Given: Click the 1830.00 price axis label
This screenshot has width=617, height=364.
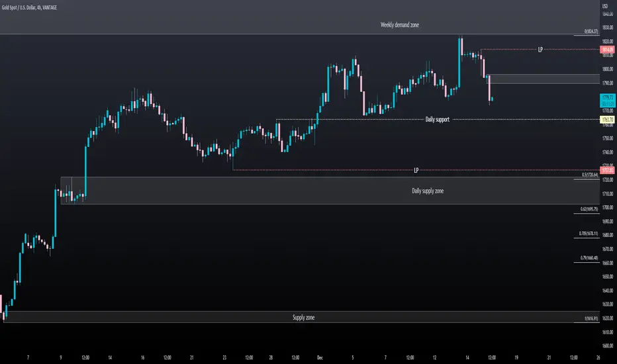Looking at the screenshot, I should point(608,28).
